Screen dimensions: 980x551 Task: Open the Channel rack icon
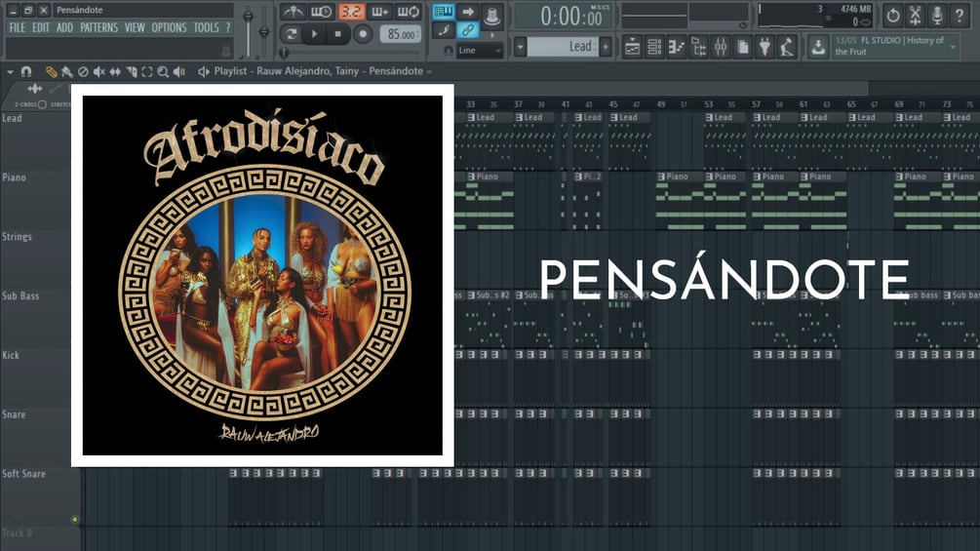654,47
